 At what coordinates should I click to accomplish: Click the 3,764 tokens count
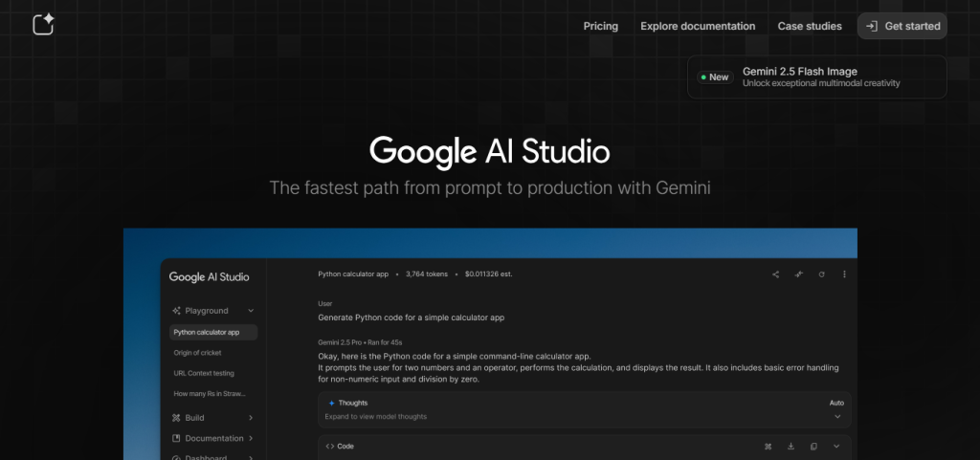click(426, 274)
